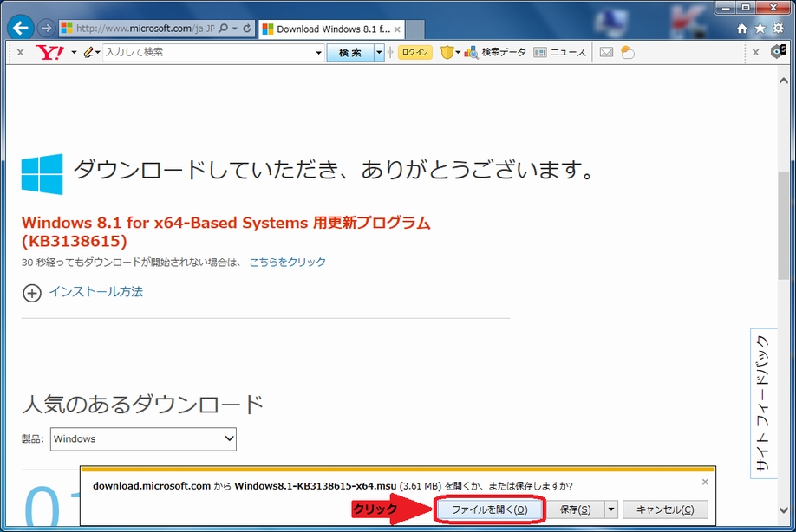The width and height of the screenshot is (796, 532).
Task: Click the microsoft.com URL address field
Action: click(145, 29)
